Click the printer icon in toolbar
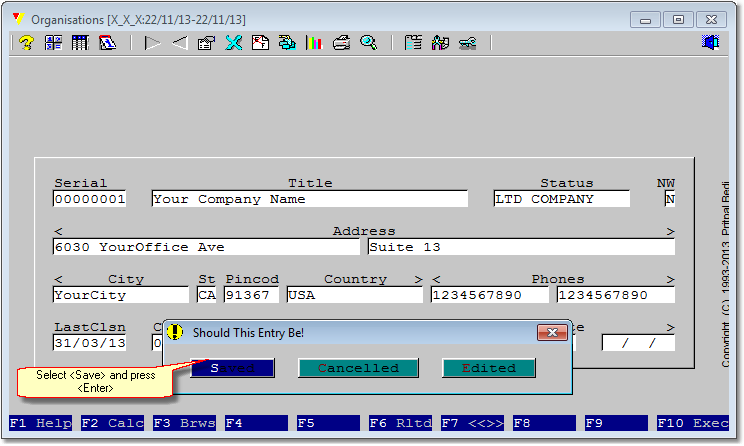The image size is (744, 446). 341,43
